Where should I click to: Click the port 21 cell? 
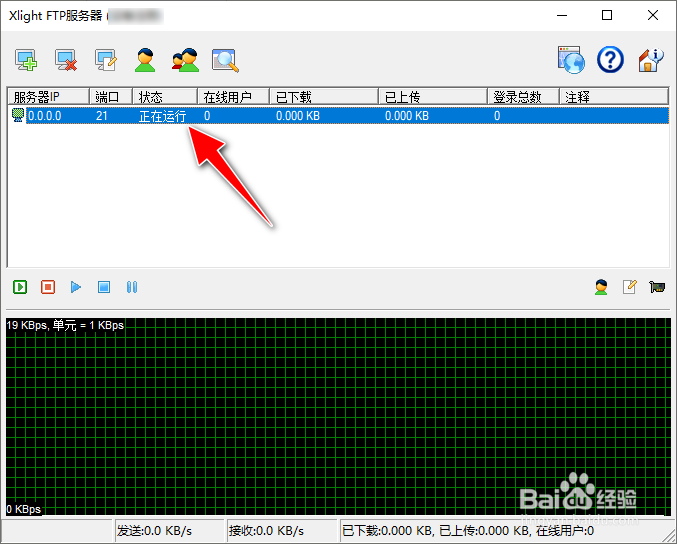click(x=101, y=116)
